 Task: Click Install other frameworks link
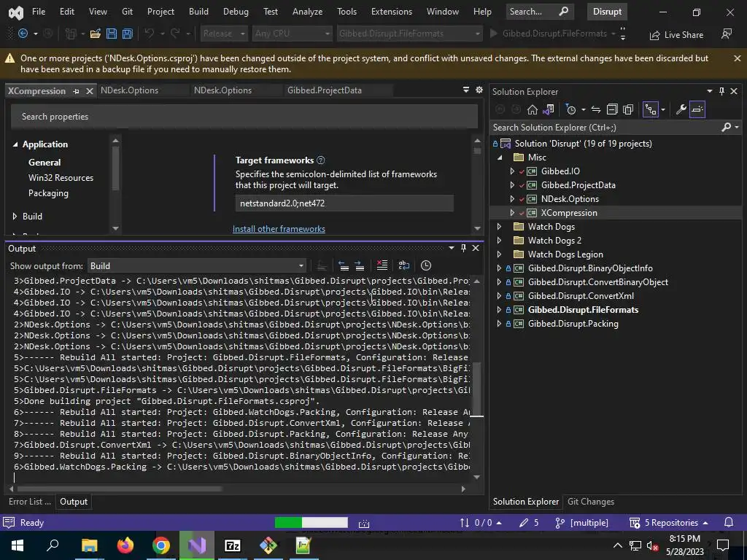(279, 229)
